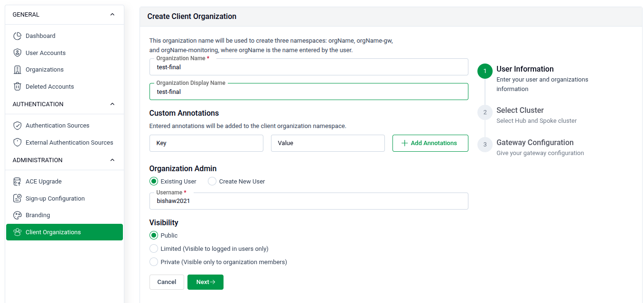The height and width of the screenshot is (303, 644).
Task: Click the Deleted Accounts trash icon
Action: coord(18,86)
